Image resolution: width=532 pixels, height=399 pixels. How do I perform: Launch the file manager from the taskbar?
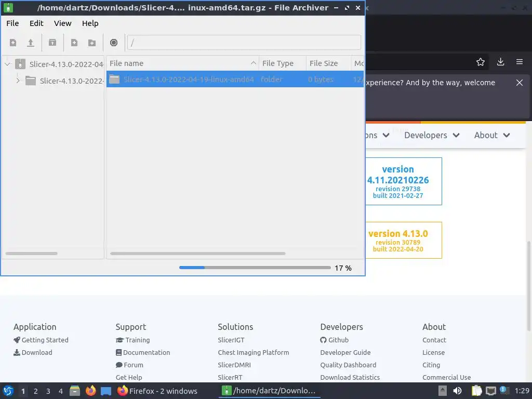75,391
